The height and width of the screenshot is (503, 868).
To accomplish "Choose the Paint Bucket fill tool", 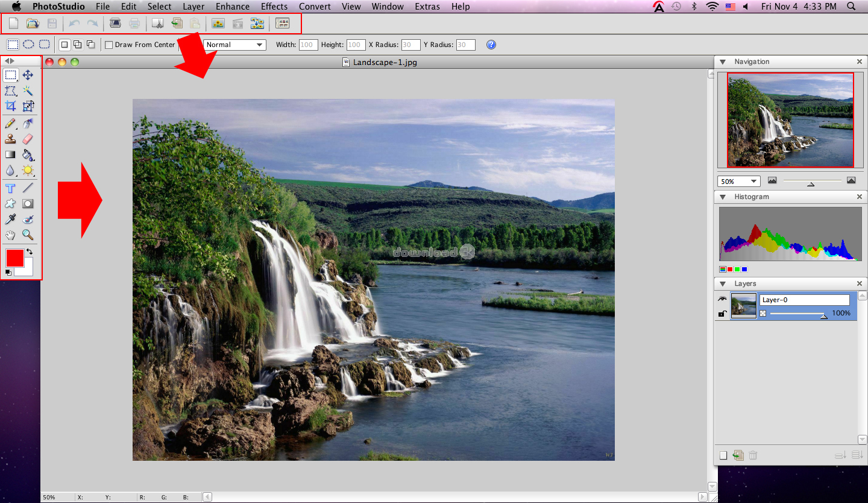I will (x=28, y=155).
